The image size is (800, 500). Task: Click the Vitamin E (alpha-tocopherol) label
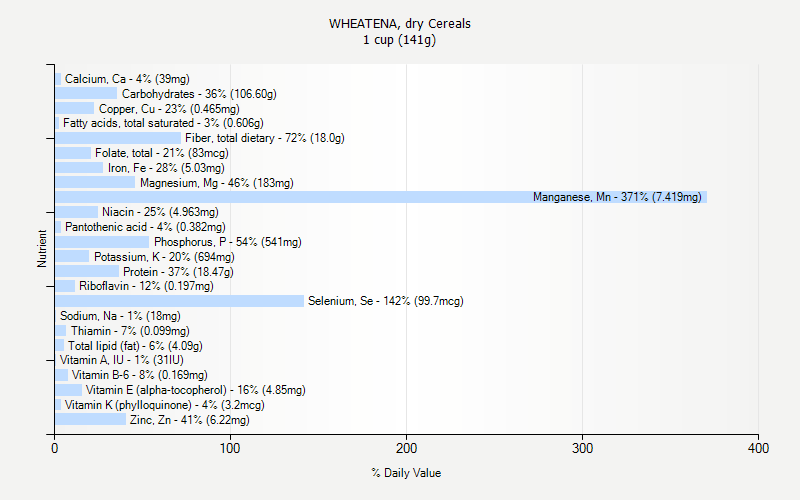pyautogui.click(x=195, y=390)
